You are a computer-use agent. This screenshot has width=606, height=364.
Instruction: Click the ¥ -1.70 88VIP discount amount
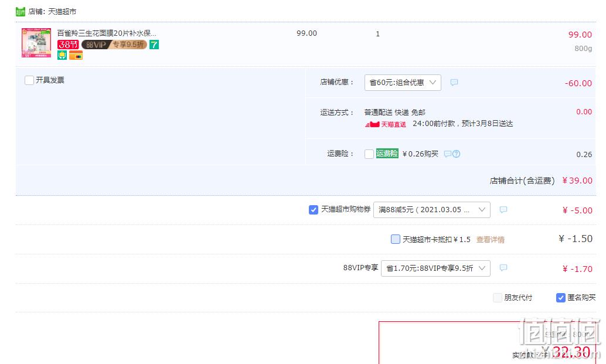(x=577, y=269)
